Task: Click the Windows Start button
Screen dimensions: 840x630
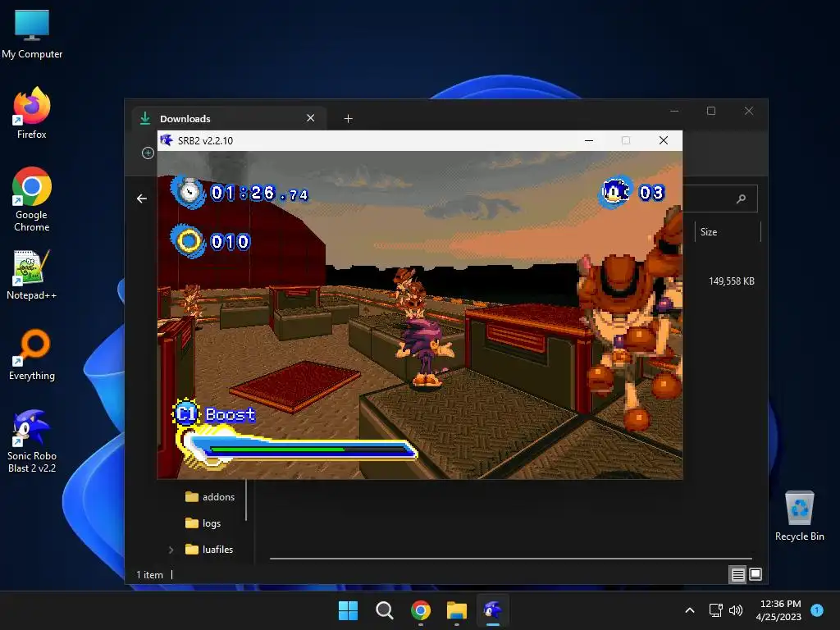Action: tap(348, 610)
